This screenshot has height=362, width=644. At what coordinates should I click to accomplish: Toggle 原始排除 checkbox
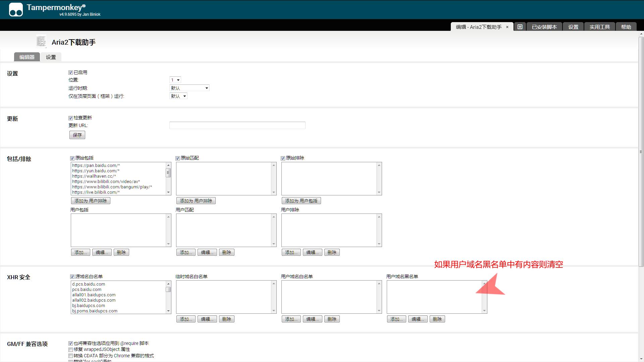[x=283, y=158]
